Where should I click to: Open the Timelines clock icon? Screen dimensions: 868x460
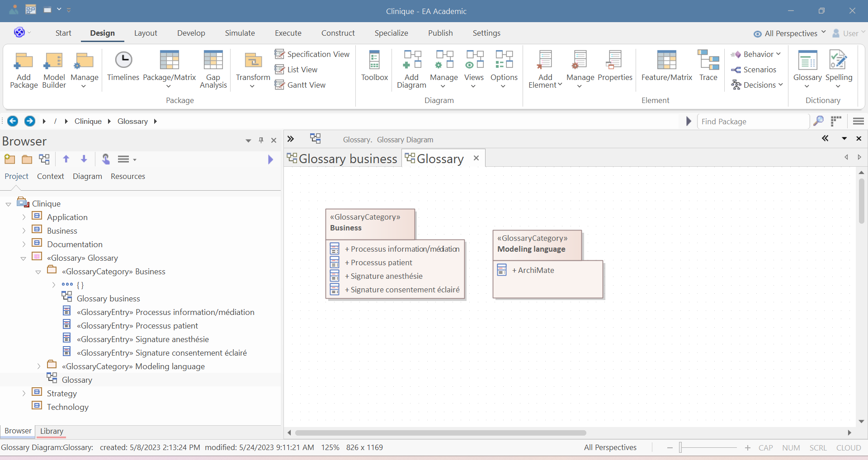[123, 60]
